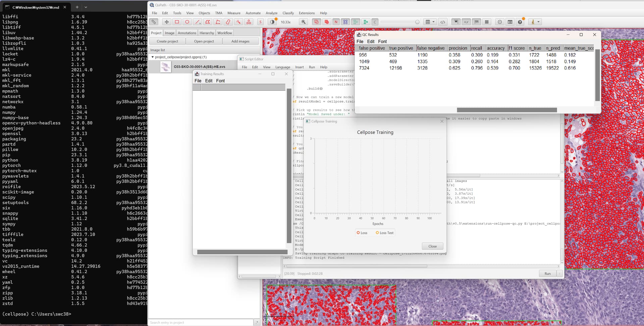Switch to the Workflow tab
The width and height of the screenshot is (644, 326).
[224, 33]
